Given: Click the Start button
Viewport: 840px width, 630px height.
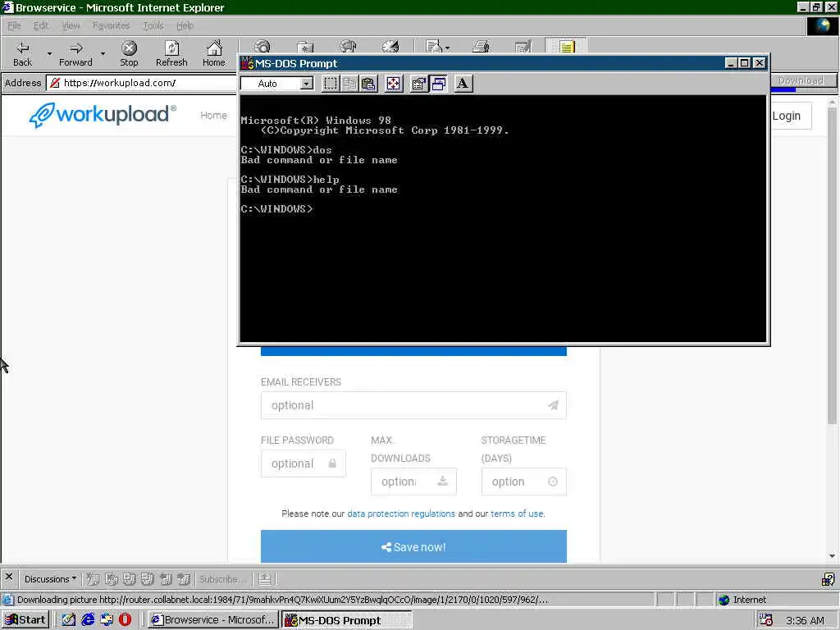Looking at the screenshot, I should click(x=25, y=620).
